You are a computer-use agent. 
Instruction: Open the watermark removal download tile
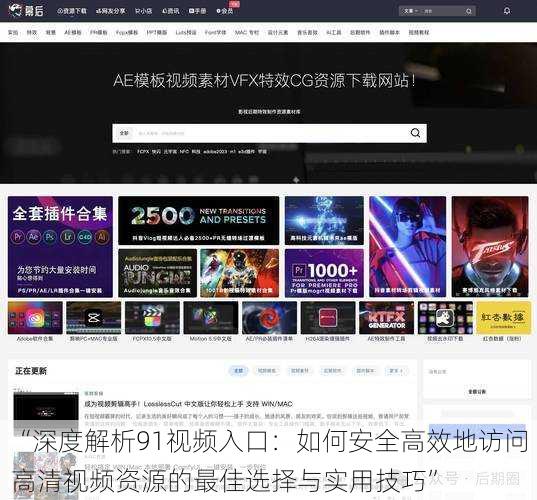[445, 318]
